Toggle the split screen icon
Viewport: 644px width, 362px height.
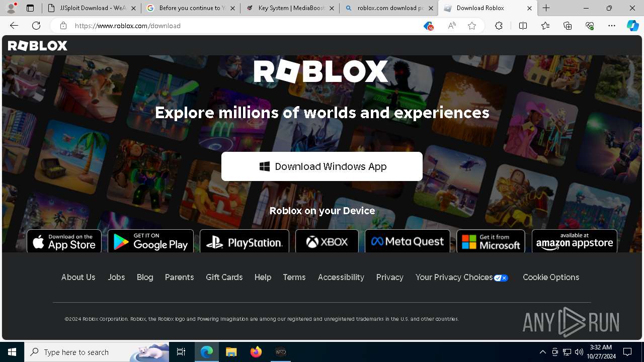coord(523,26)
